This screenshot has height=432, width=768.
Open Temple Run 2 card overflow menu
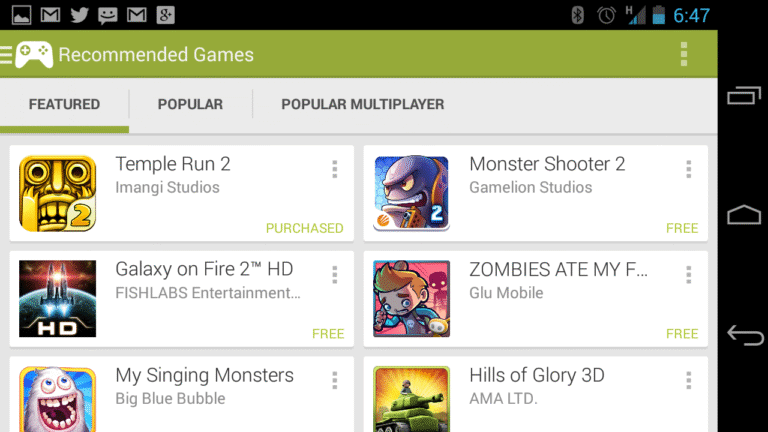(335, 169)
